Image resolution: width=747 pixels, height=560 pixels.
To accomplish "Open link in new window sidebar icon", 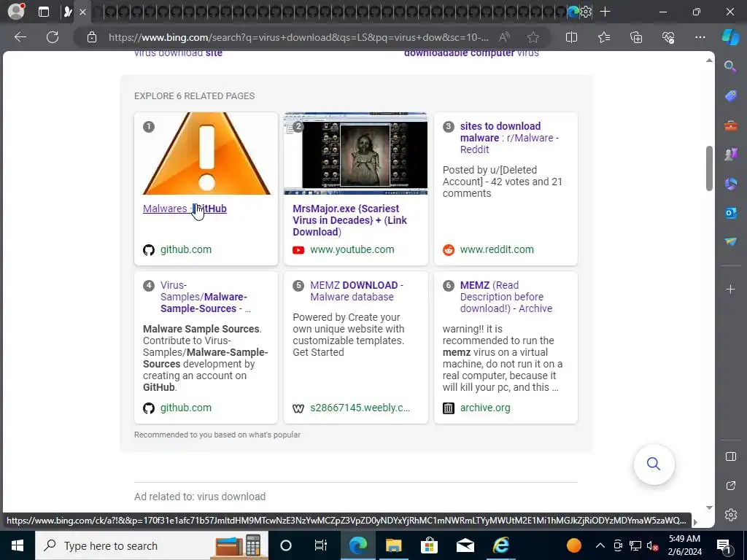I will [x=730, y=486].
